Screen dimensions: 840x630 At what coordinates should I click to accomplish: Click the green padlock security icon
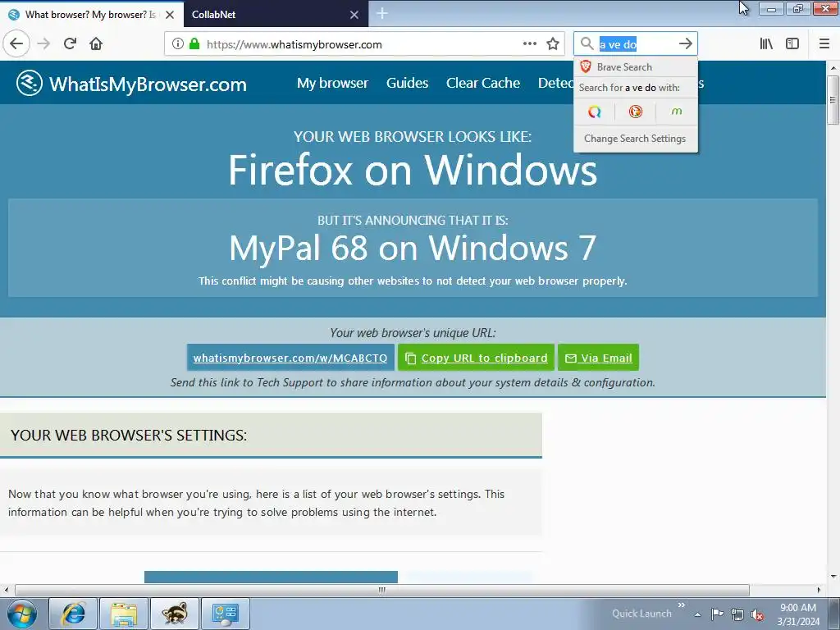coord(194,44)
